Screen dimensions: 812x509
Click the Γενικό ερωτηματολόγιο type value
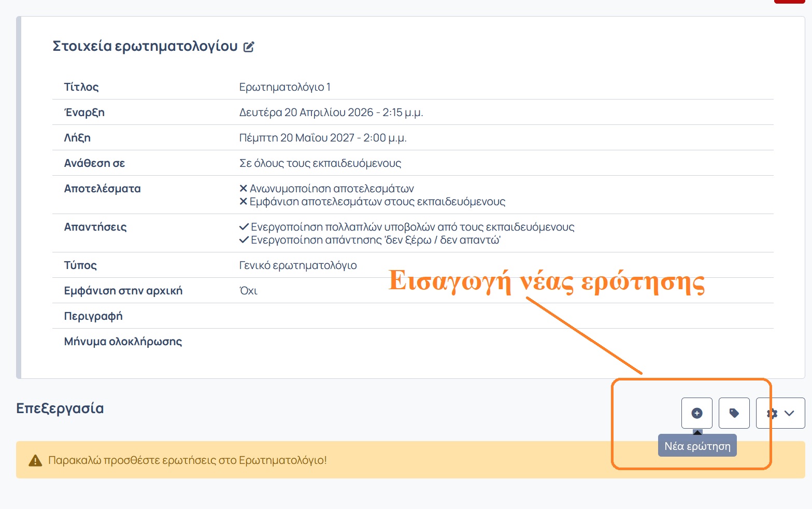(297, 265)
